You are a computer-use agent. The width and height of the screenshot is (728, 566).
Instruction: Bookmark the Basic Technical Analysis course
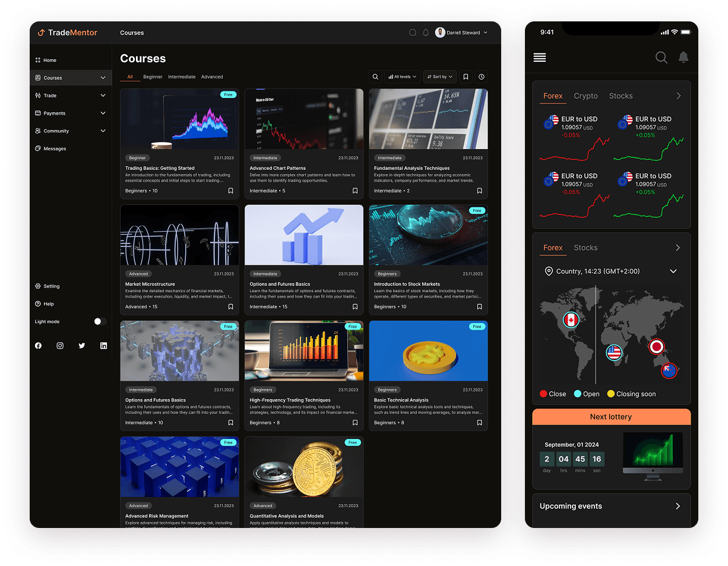coord(479,422)
